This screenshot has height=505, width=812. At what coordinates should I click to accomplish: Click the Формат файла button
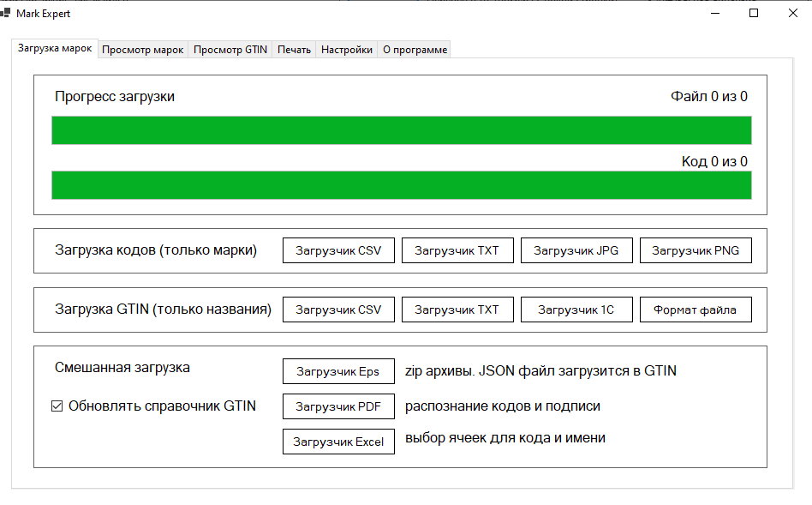pyautogui.click(x=696, y=310)
